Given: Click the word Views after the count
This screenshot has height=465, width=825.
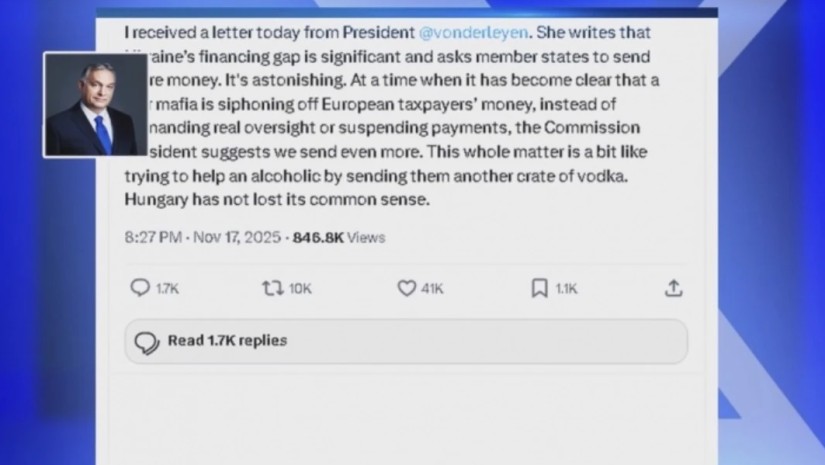Looking at the screenshot, I should coord(366,238).
